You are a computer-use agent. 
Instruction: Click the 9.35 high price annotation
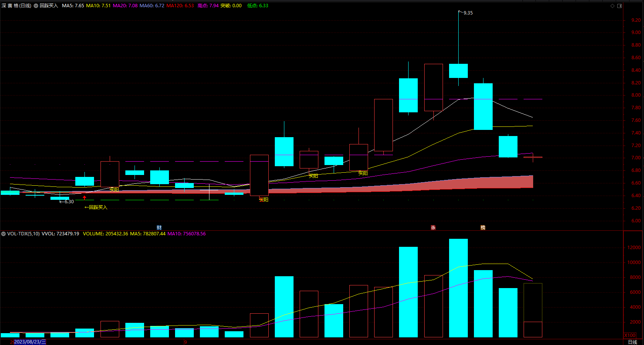pyautogui.click(x=468, y=13)
